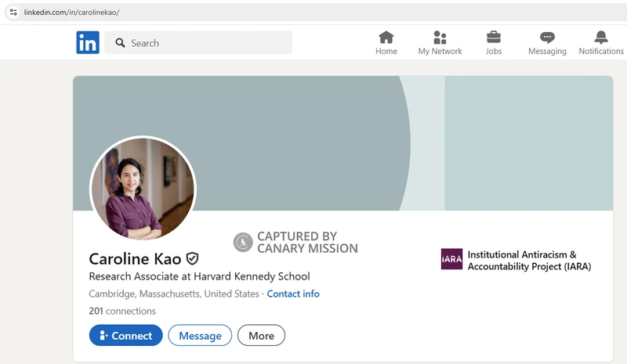Click the name heading Caroline Kao
627x364 pixels.
[135, 259]
